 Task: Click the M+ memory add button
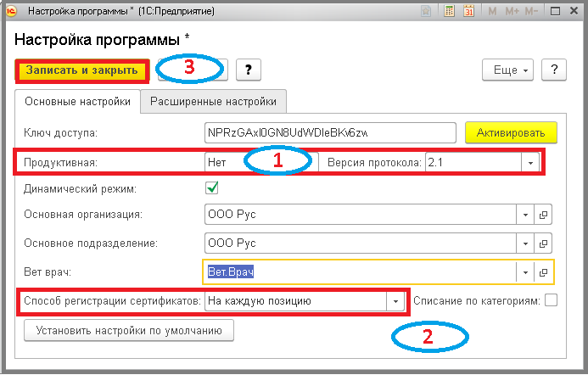tap(512, 11)
